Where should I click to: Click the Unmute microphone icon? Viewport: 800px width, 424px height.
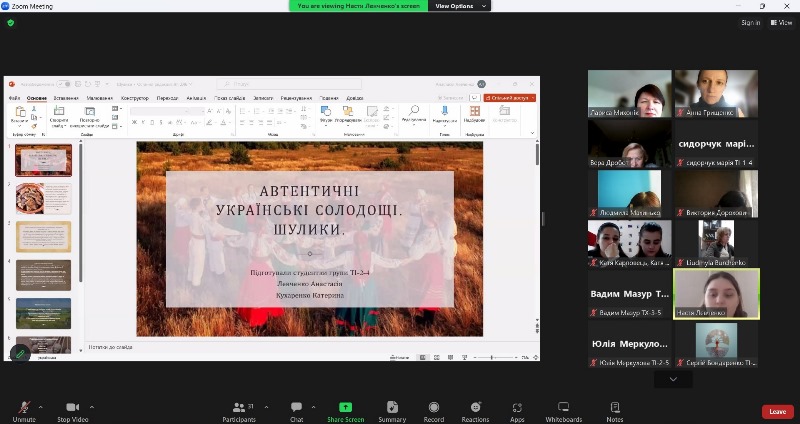point(24,408)
